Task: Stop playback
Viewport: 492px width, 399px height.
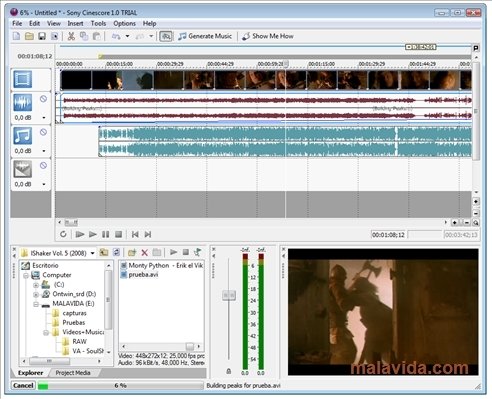Action: pyautogui.click(x=118, y=234)
